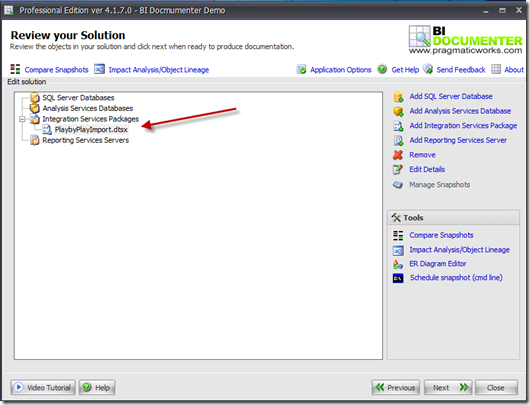Open the ER Diagram Editor link
Screen dimensions: 530x405
click(438, 264)
